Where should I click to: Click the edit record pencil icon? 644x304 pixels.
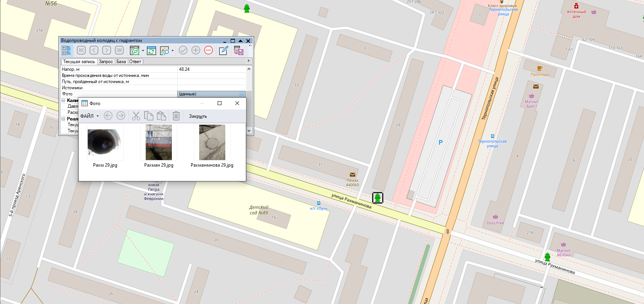(223, 50)
